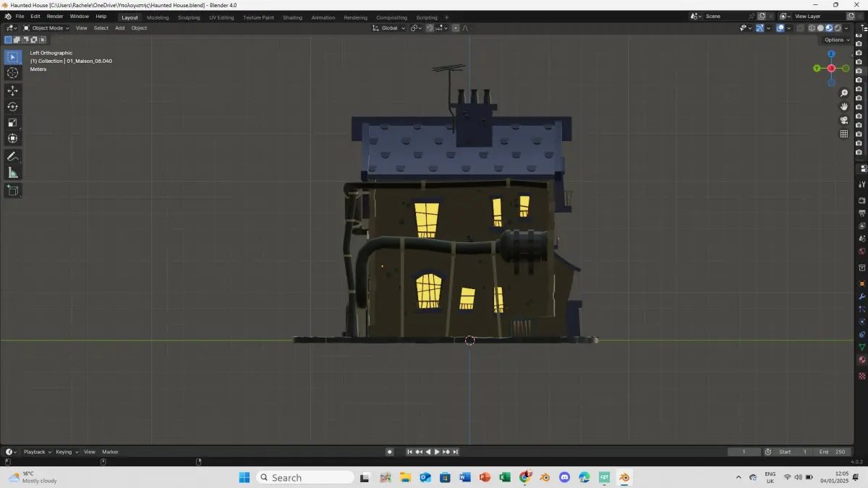The image size is (868, 488).
Task: Select the Select Box tool
Action: (x=13, y=57)
